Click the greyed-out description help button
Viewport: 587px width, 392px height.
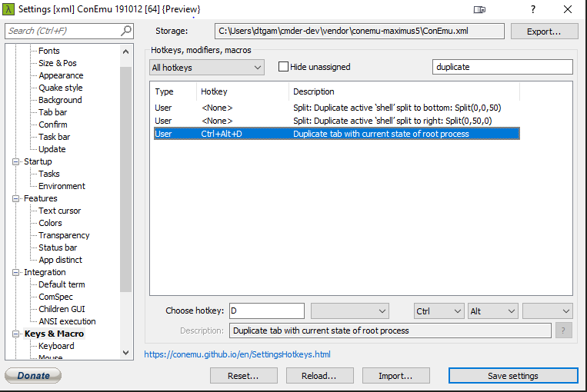[563, 331]
